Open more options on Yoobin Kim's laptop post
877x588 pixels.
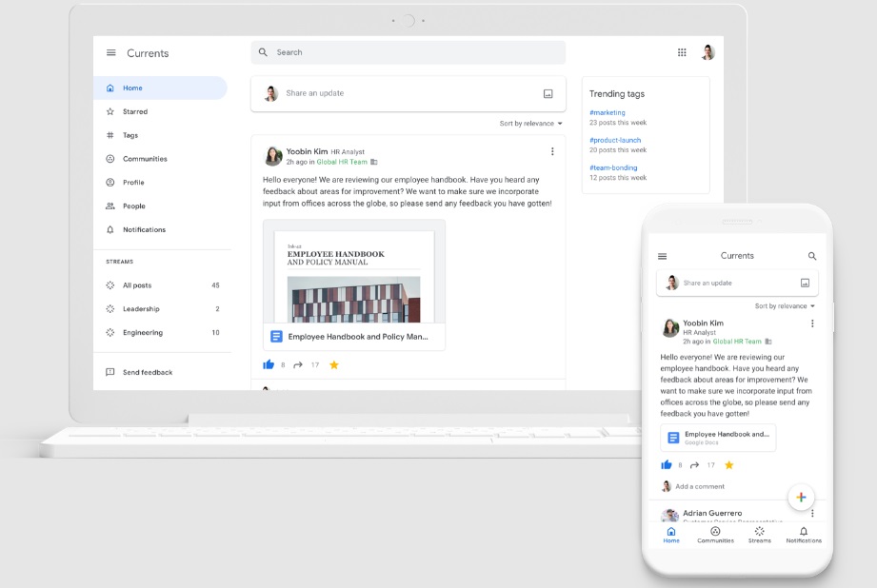pyautogui.click(x=552, y=151)
